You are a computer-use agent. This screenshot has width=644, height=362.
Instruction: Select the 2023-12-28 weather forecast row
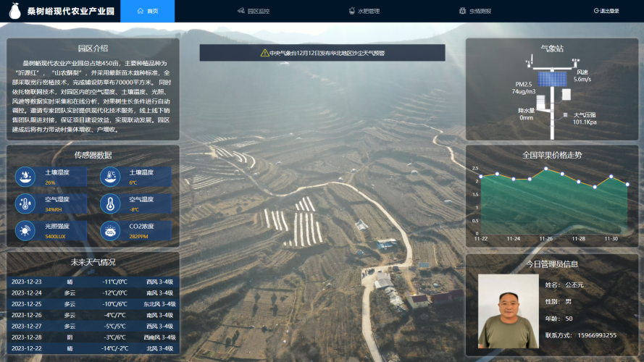point(93,337)
